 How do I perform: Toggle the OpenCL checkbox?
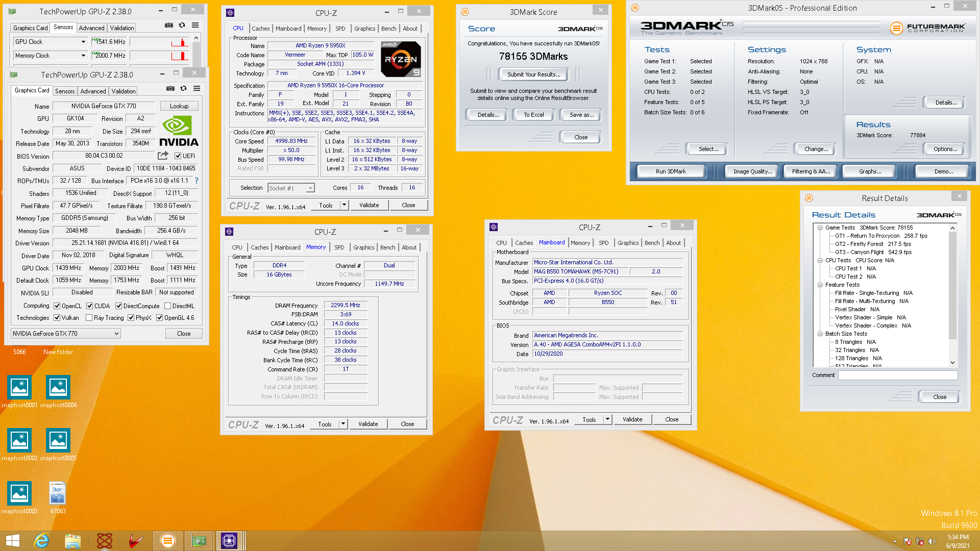tap(57, 306)
